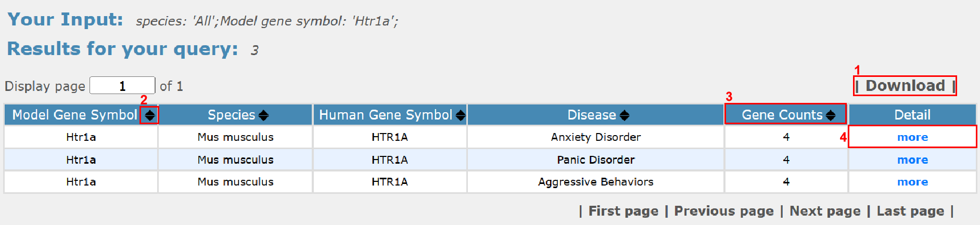Go to Previous page
Image resolution: width=980 pixels, height=225 pixels.
tap(723, 211)
